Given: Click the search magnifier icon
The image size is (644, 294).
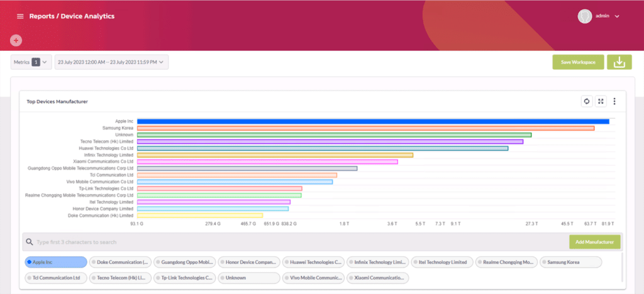Looking at the screenshot, I should (x=30, y=242).
